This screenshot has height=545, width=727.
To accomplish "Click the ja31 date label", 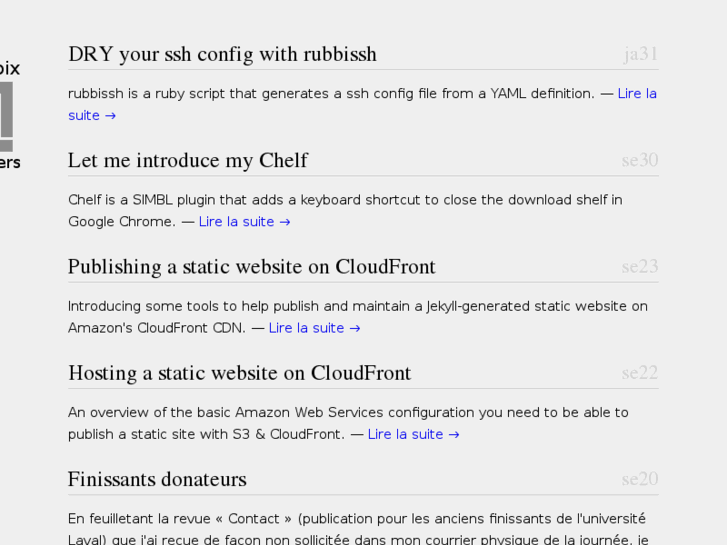I will tap(641, 54).
